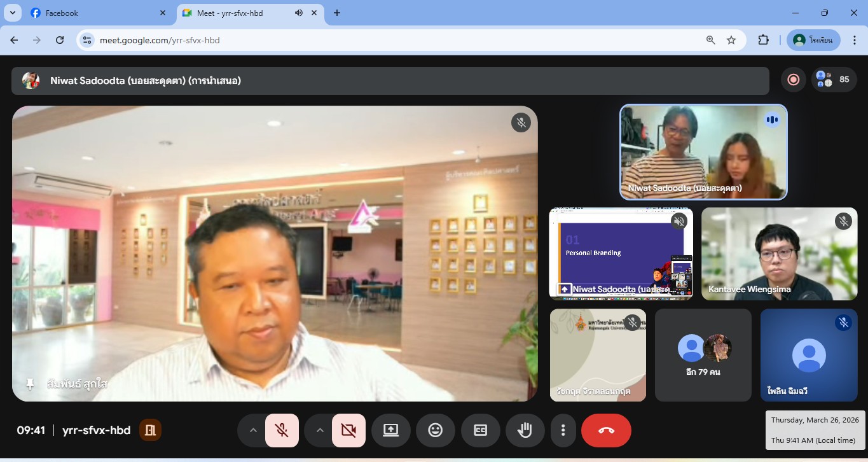The width and height of the screenshot is (868, 462).
Task: Open the three-dot more options menu
Action: 563,430
